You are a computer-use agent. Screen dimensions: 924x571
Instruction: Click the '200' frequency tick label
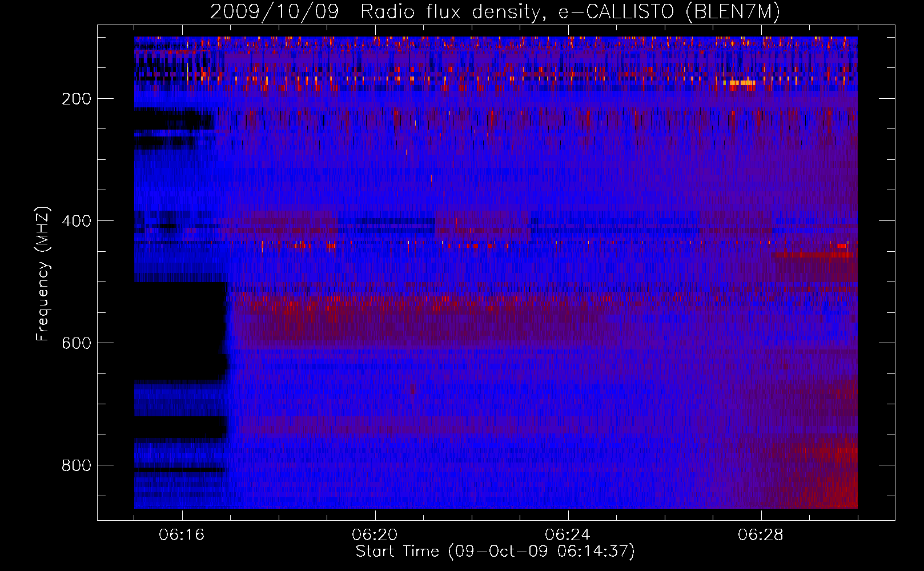77,99
